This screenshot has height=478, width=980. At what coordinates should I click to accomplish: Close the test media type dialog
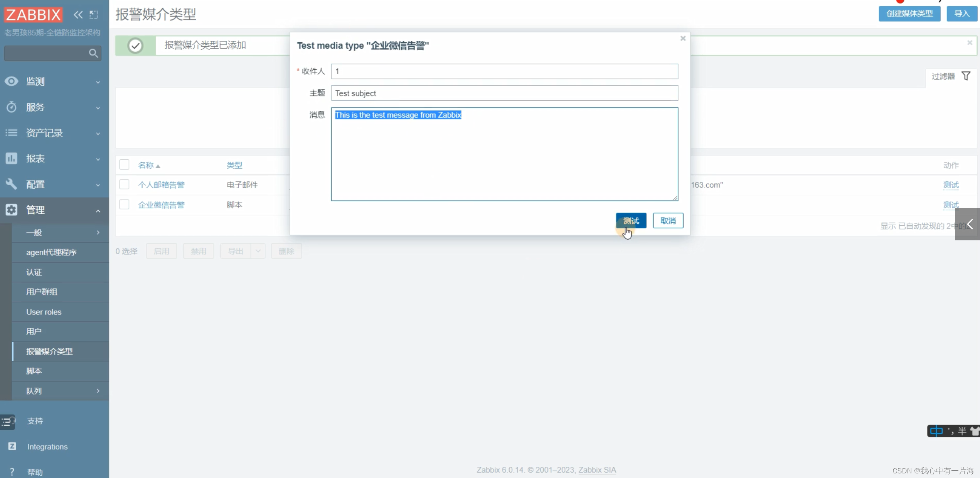[683, 38]
